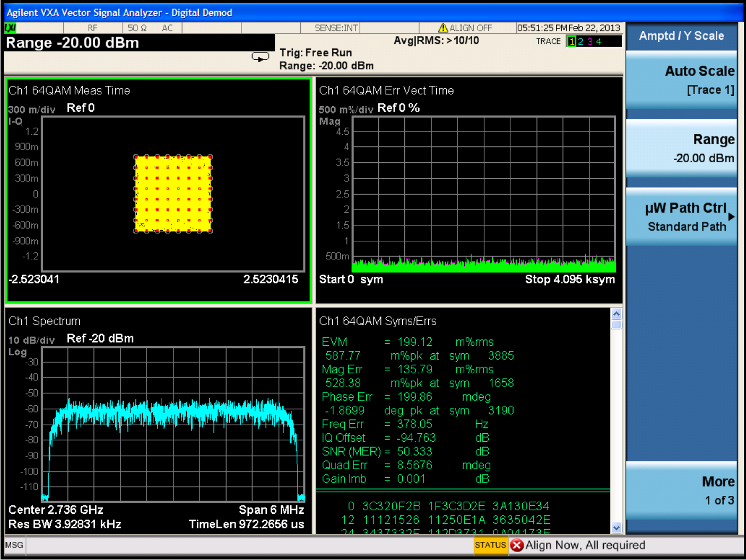Click the Amptd / Y Scale menu title
This screenshot has width=746, height=560.
tap(681, 36)
